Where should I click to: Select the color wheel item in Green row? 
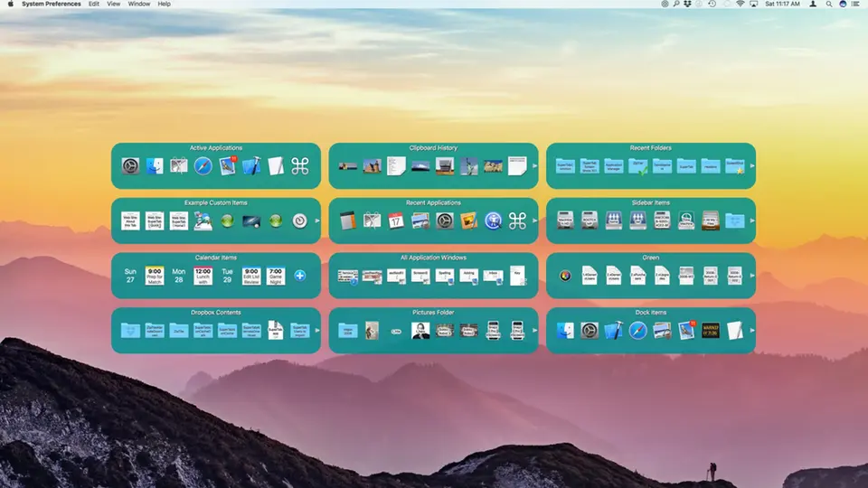click(x=565, y=276)
